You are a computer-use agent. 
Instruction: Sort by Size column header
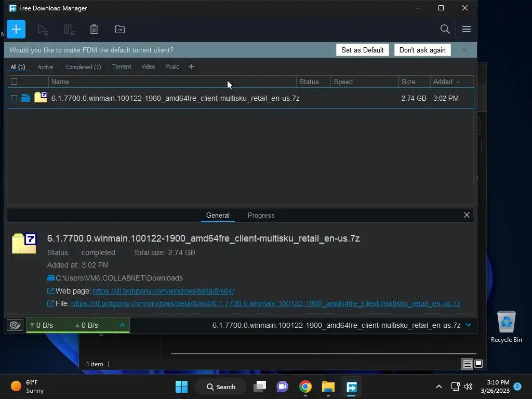(415, 82)
